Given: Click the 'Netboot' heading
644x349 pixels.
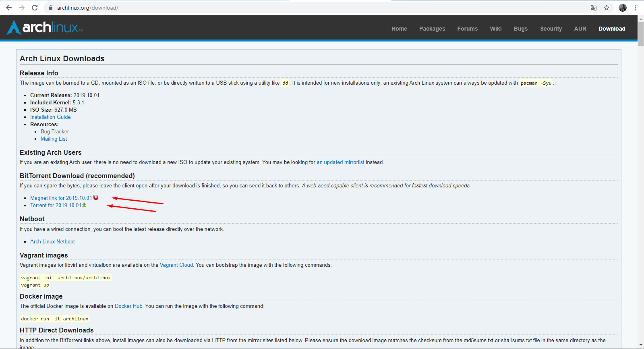Looking at the screenshot, I should 32,219.
